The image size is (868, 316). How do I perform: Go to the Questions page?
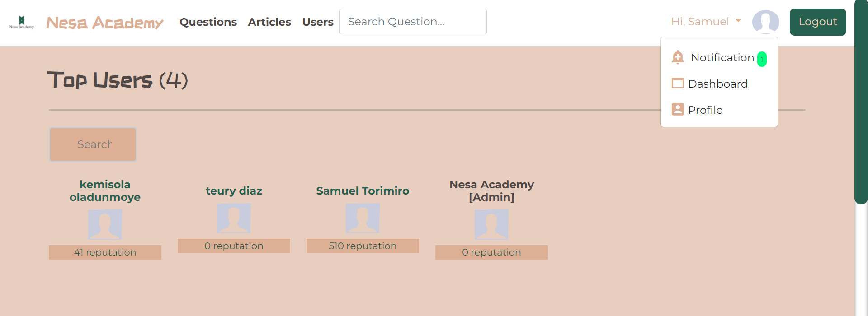tap(208, 22)
